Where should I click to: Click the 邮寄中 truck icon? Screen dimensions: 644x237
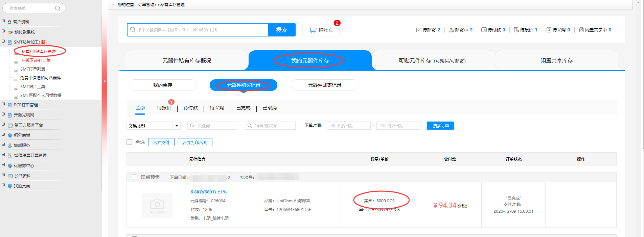point(451,30)
